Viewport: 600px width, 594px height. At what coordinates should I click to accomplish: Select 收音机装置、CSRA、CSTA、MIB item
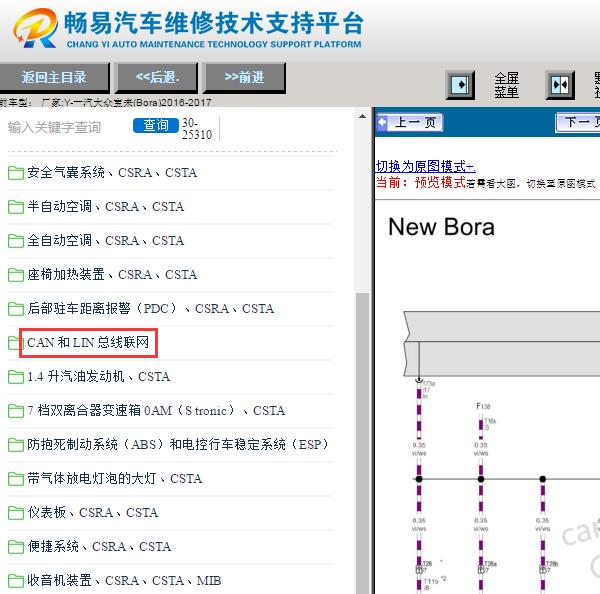pos(124,581)
